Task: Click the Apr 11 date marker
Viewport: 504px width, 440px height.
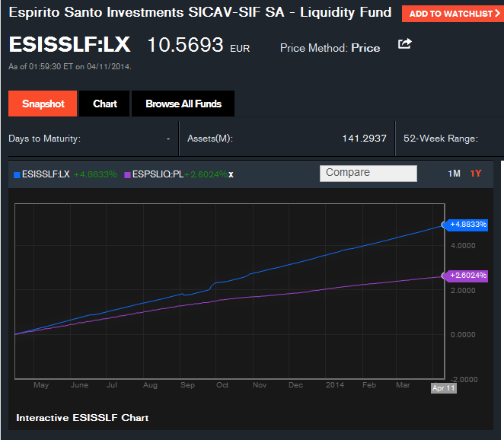Action: 444,387
